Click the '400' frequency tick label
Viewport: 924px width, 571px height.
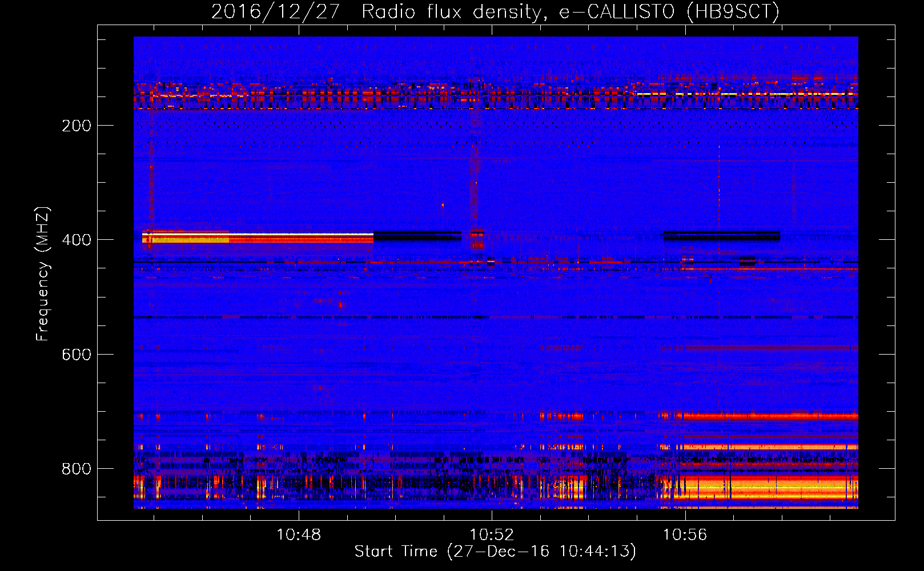tap(77, 240)
